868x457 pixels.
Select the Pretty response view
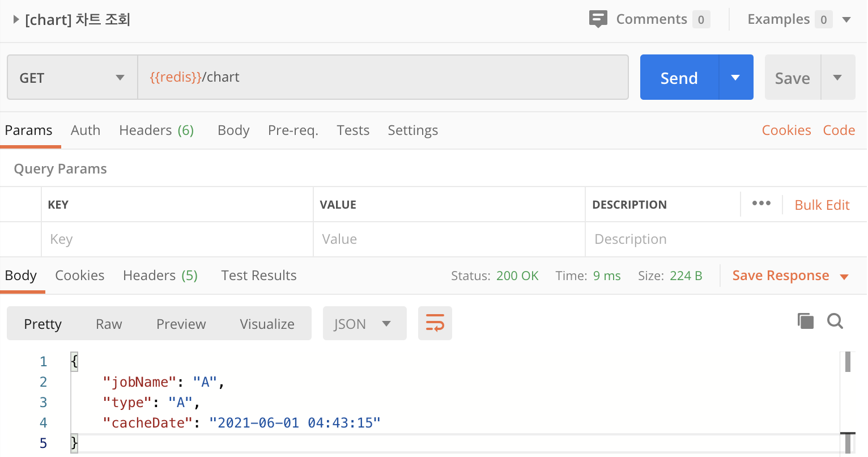(x=43, y=324)
